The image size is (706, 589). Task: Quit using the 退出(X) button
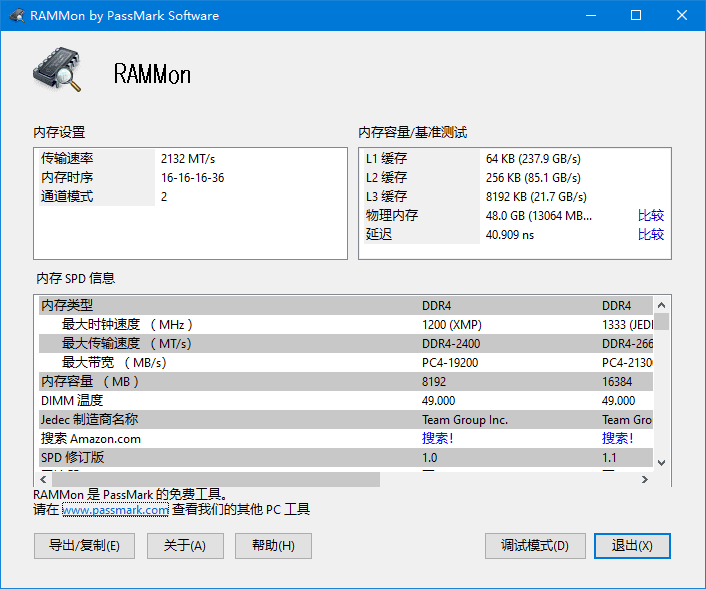tap(632, 546)
